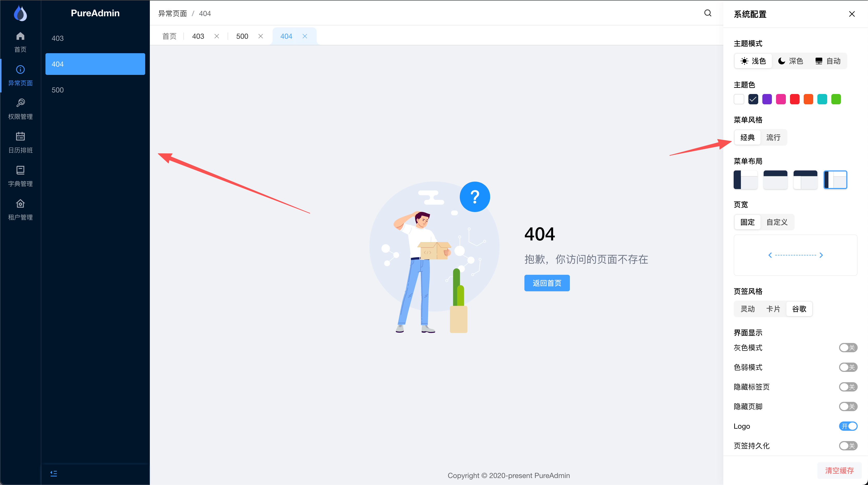Select the 深色 dark theme mode
This screenshot has height=485, width=868.
(791, 61)
